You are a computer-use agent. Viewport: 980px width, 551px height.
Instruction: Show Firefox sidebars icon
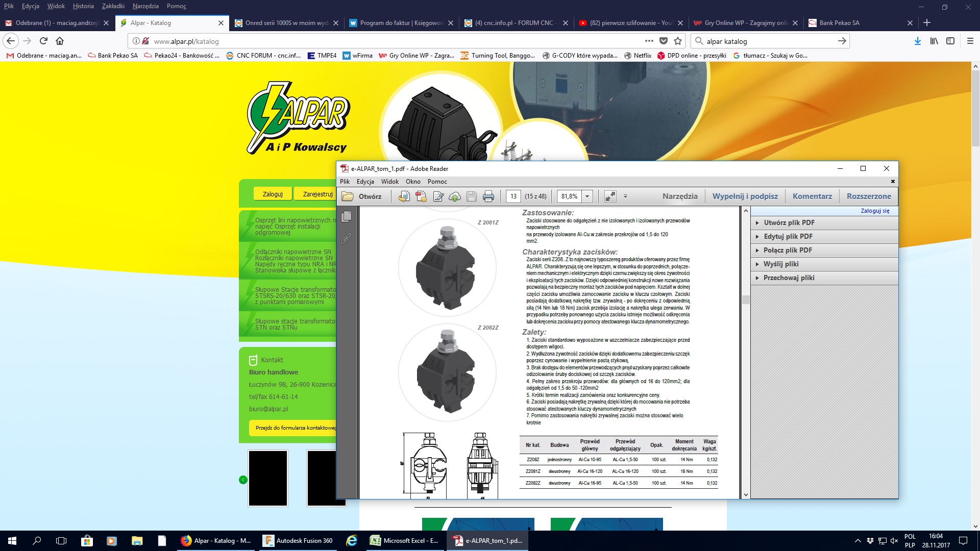click(x=950, y=41)
